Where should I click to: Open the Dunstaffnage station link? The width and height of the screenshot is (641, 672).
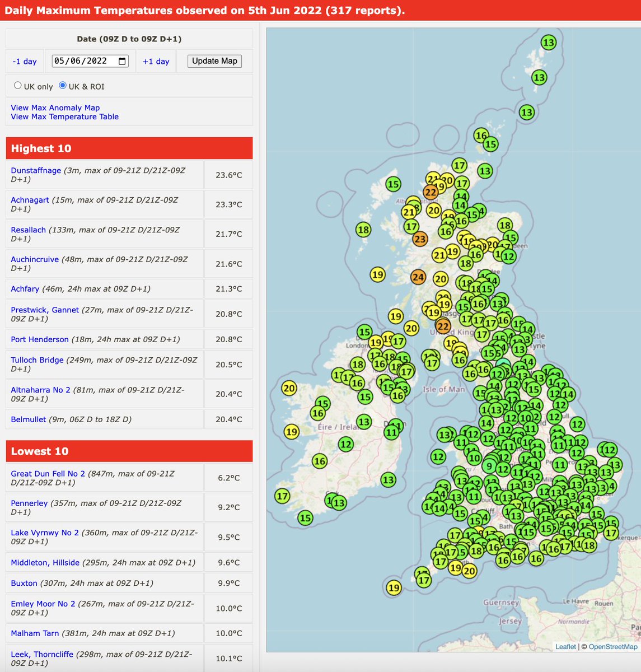coord(36,170)
